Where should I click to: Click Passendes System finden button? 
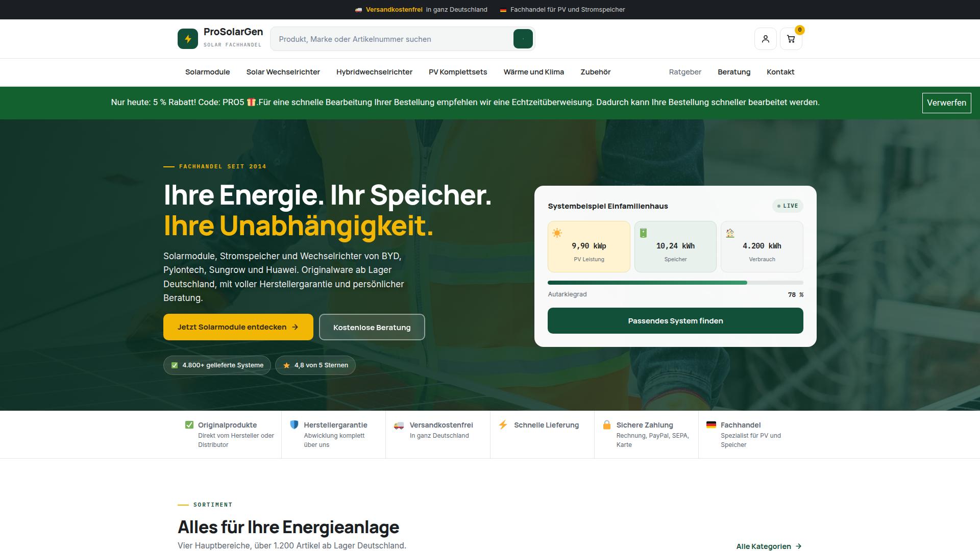[675, 321]
